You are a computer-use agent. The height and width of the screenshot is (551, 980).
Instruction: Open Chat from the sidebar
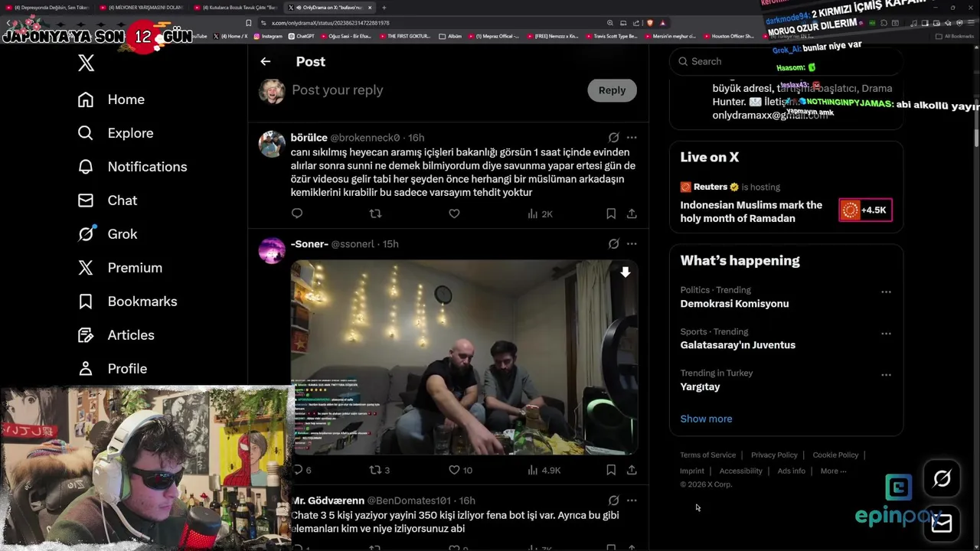[x=107, y=201]
